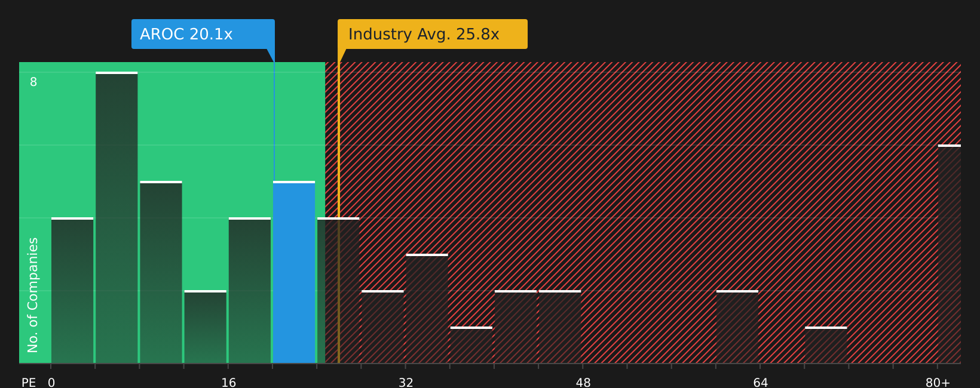The width and height of the screenshot is (980, 388).
Task: Click the '32' PE axis label
Action: tap(406, 383)
